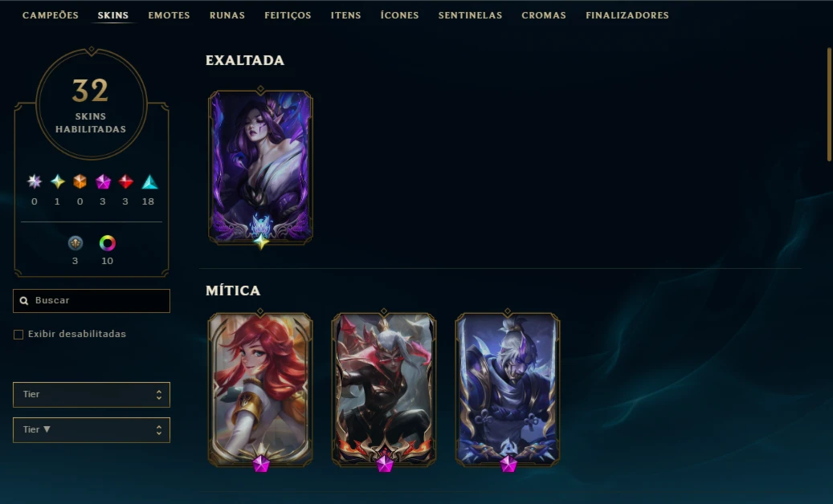The image size is (833, 504).
Task: Click the orange cube tier icon
Action: (x=80, y=182)
